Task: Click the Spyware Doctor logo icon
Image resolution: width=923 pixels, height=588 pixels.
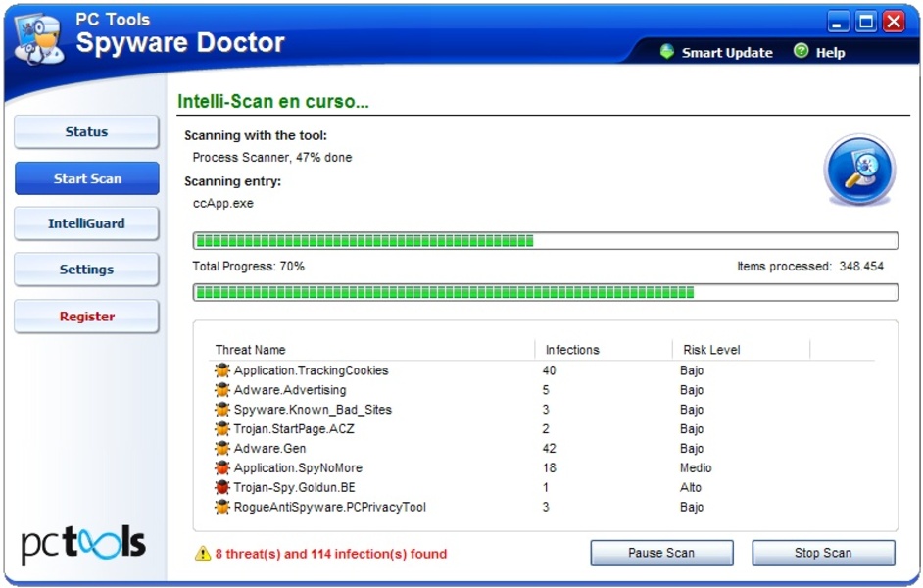Action: (x=39, y=39)
